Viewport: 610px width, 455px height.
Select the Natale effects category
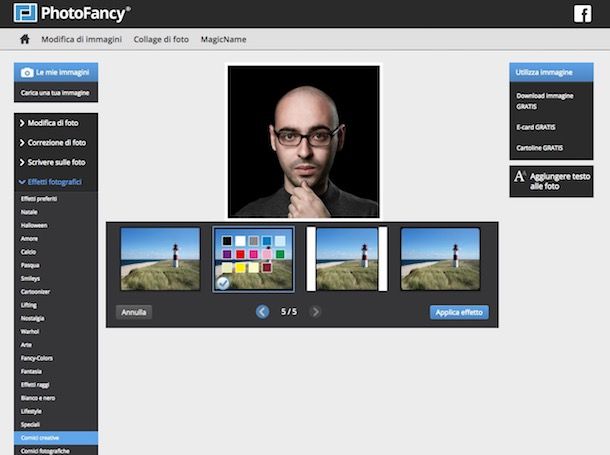(29, 212)
